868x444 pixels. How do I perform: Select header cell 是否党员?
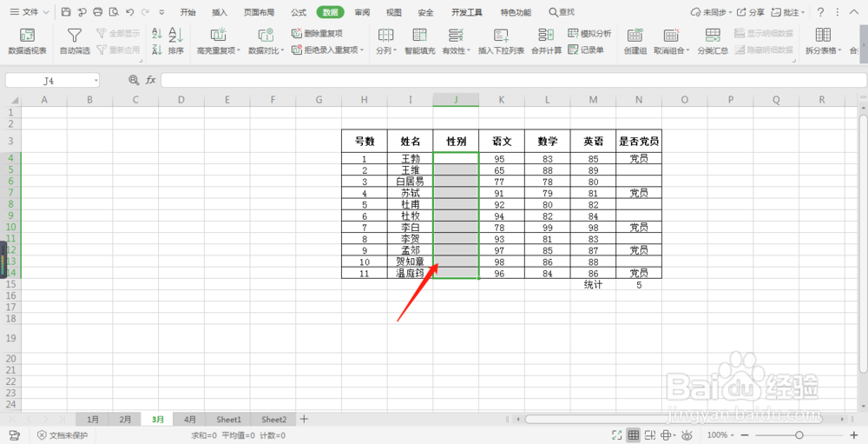639,142
